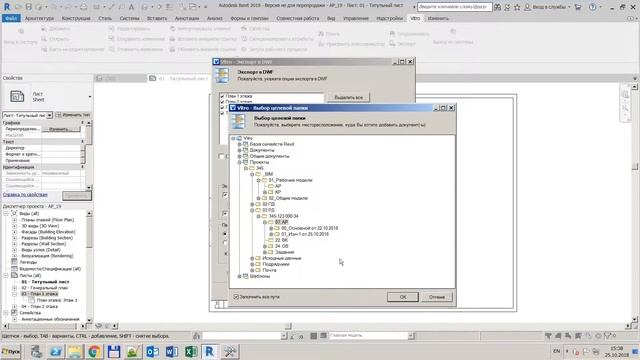Cancel folder selection with Отмена
Image resolution: width=640 pixels, height=360 pixels.
(437, 297)
